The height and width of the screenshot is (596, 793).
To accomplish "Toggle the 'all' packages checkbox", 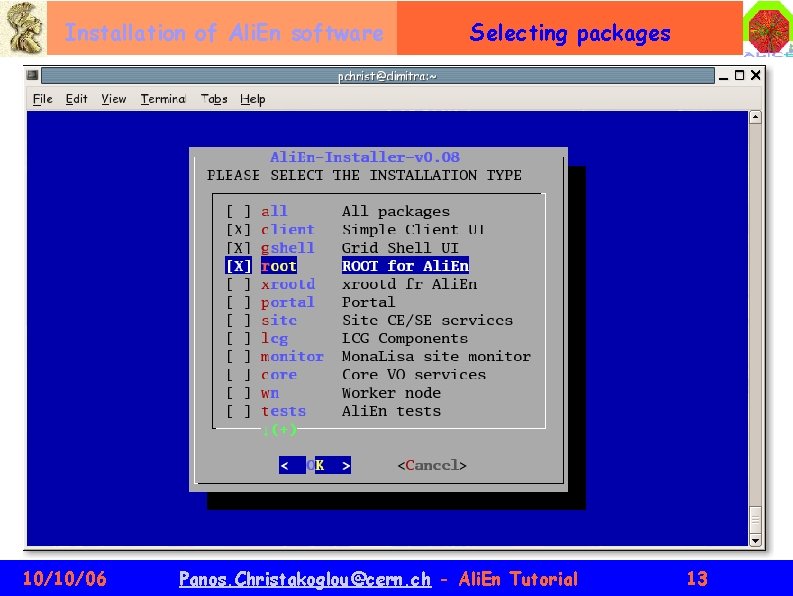I will (x=238, y=211).
